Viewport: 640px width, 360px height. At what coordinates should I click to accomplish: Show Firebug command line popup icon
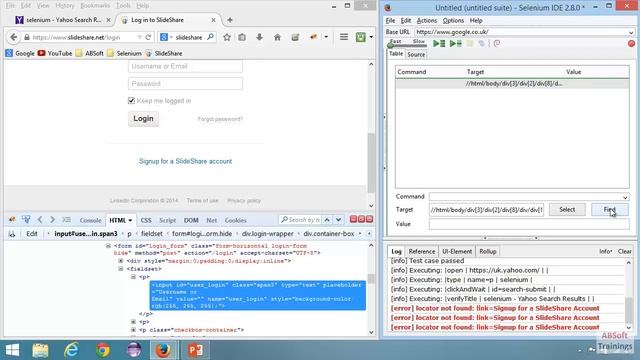67,220
